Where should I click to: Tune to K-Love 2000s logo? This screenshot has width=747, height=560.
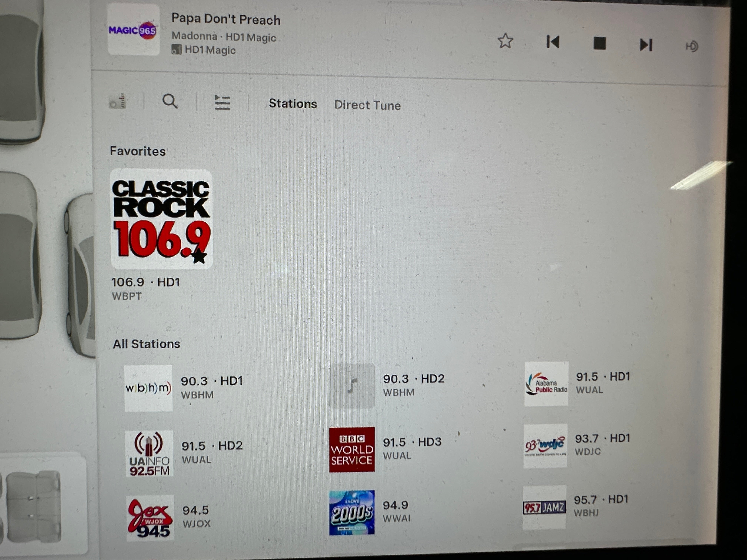tap(352, 513)
